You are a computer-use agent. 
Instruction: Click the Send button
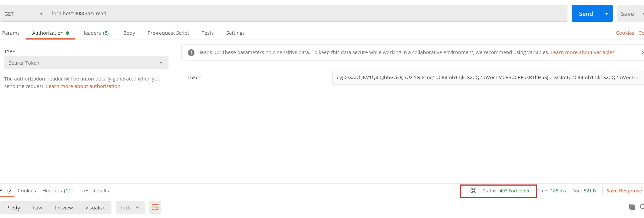click(586, 14)
